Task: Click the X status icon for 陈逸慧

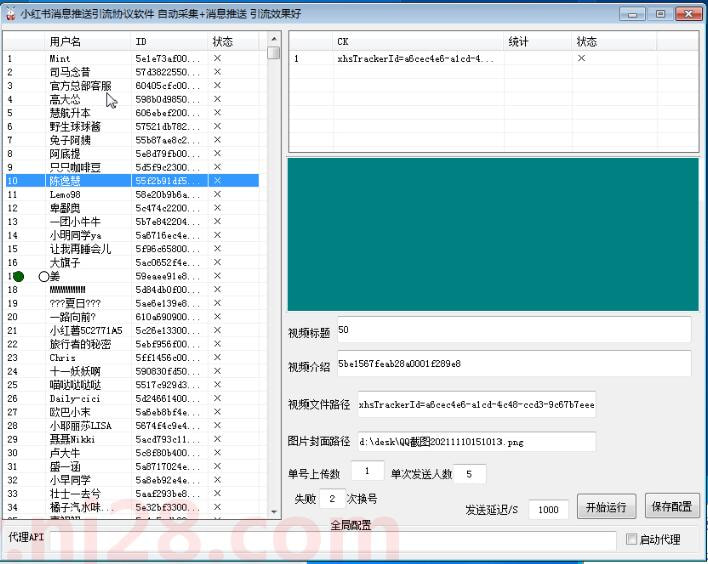Action: click(217, 180)
